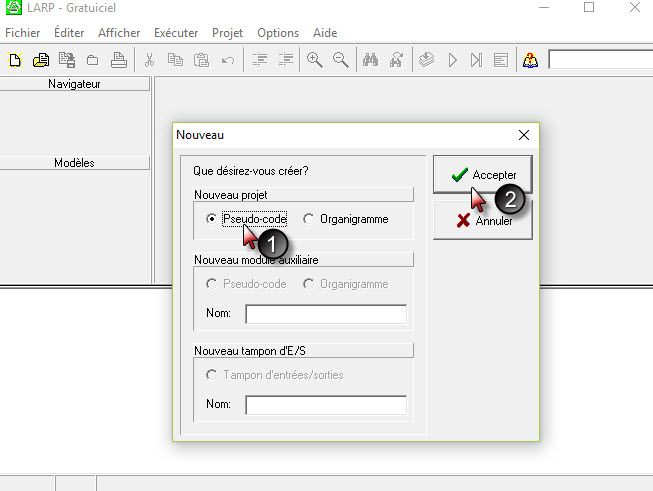Open the Options menu
The height and width of the screenshot is (491, 653).
point(278,33)
